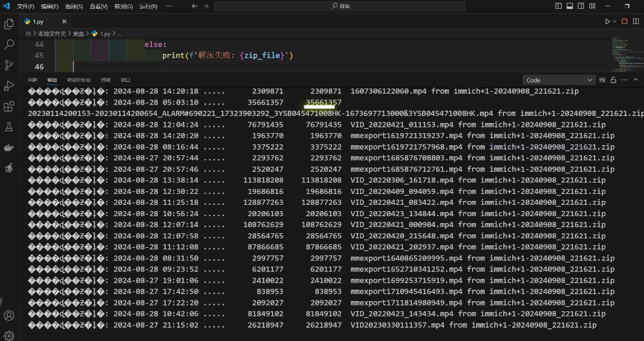
Task: Toggle the bottom panel visibility
Action: 569,6
